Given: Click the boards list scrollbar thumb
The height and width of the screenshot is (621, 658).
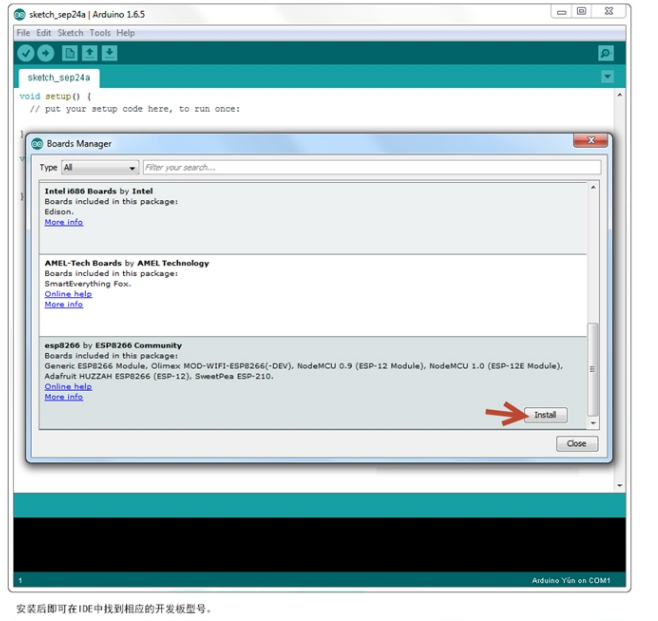Looking at the screenshot, I should click(593, 369).
